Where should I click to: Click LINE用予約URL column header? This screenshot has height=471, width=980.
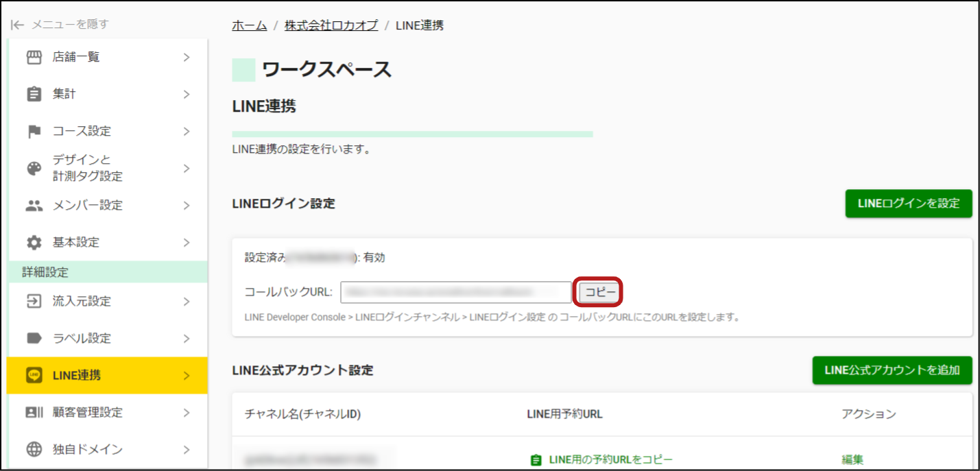[564, 414]
